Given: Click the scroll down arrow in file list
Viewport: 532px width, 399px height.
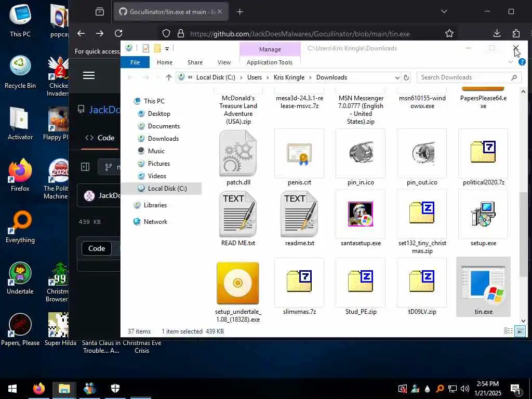Looking at the screenshot, I should tap(523, 321).
